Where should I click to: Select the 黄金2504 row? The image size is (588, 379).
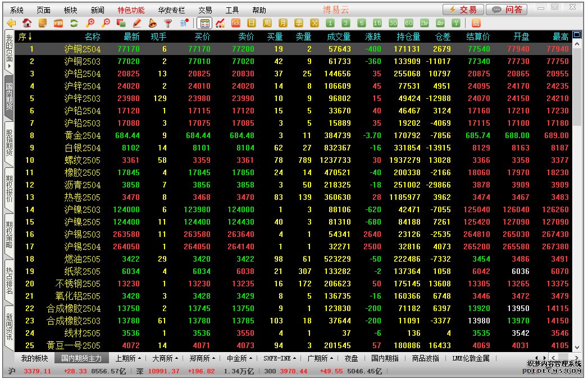pos(82,135)
